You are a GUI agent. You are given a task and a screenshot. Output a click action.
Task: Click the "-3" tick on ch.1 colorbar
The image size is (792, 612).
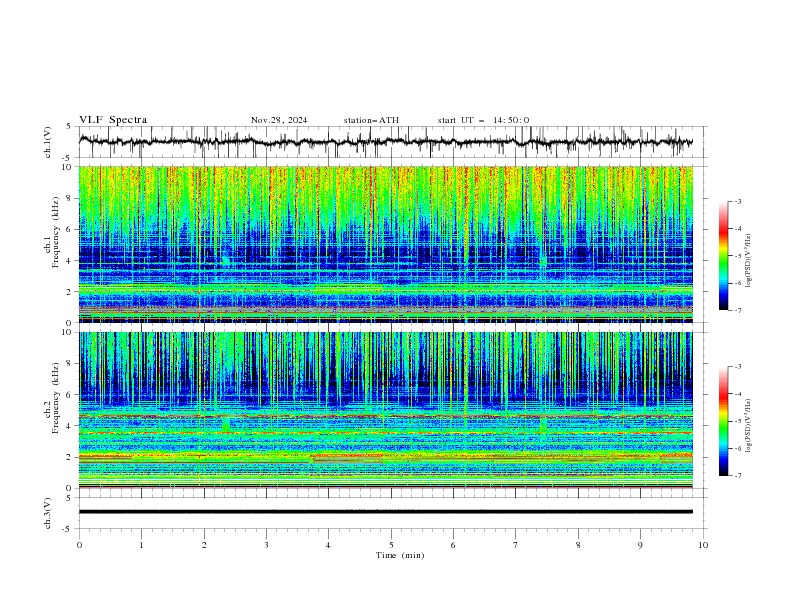[x=737, y=201]
